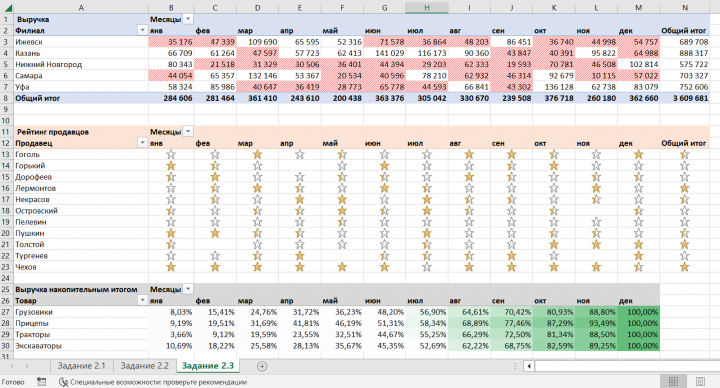
Task: Click Островский's star icon for май
Action: click(x=342, y=211)
